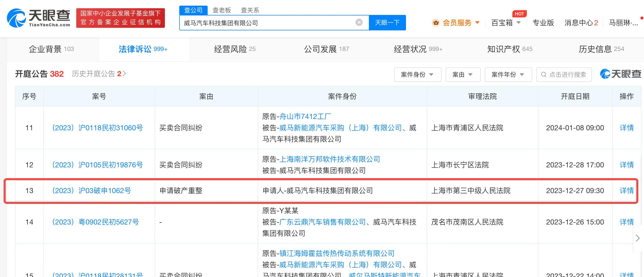This screenshot has height=277, width=644.
Task: Open case (2023)沪0118民初31060号
Action: pyautogui.click(x=97, y=128)
